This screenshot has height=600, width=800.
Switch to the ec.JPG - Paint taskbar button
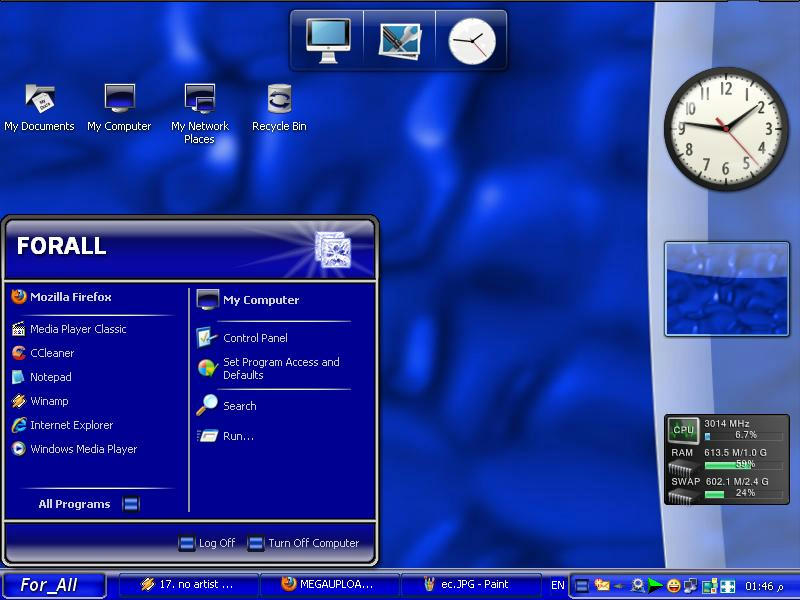(x=471, y=585)
